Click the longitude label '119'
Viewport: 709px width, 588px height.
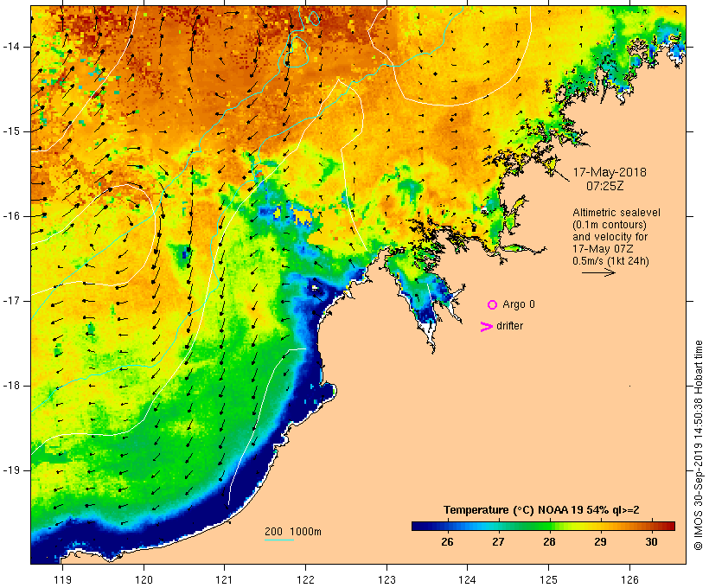(62, 579)
